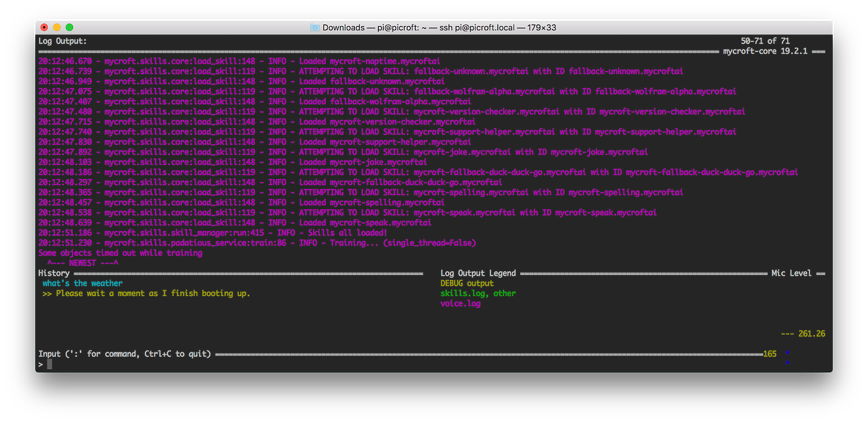Click the 'skills.log, other' legend entry

[478, 293]
